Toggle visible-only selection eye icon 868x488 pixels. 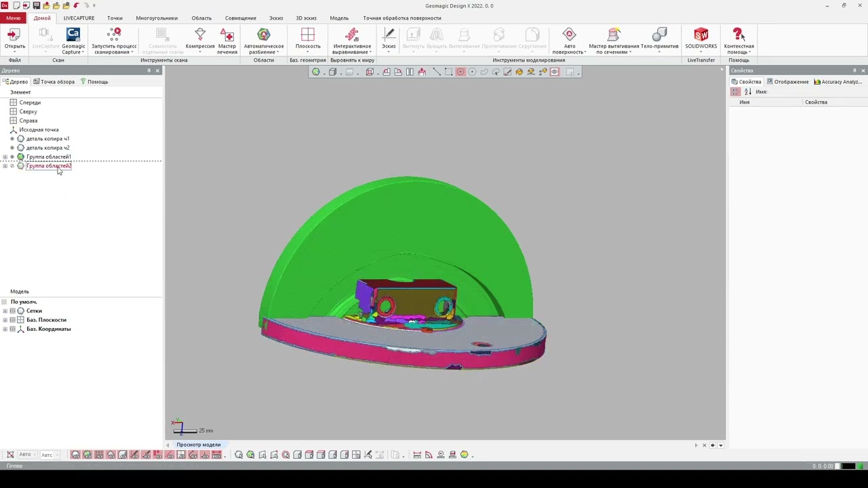[x=554, y=72]
